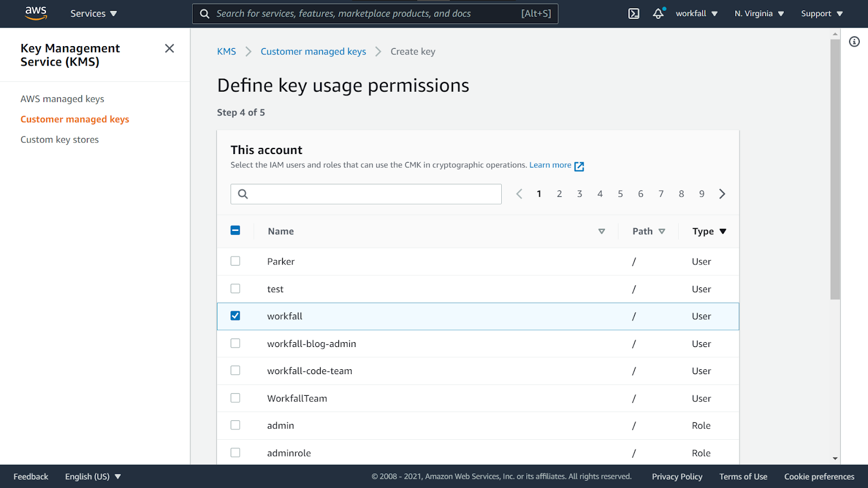Open Custom key stores in sidebar
The width and height of the screenshot is (868, 488).
pyautogui.click(x=60, y=139)
